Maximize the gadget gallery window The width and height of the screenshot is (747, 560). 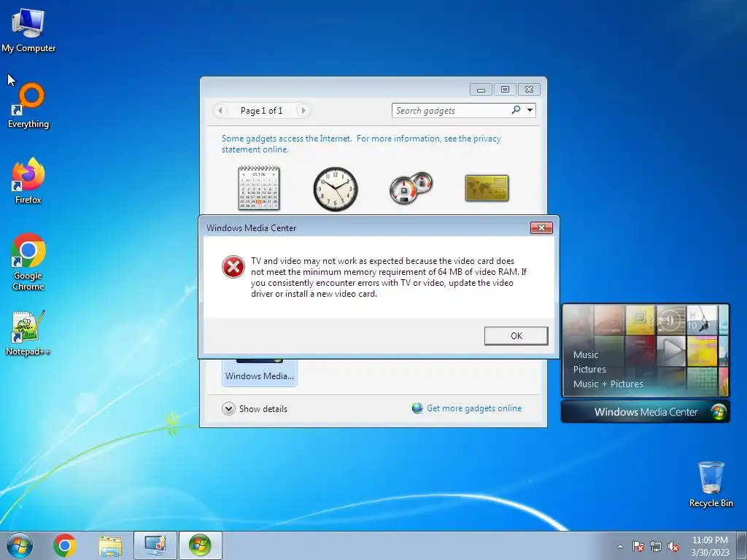(505, 90)
